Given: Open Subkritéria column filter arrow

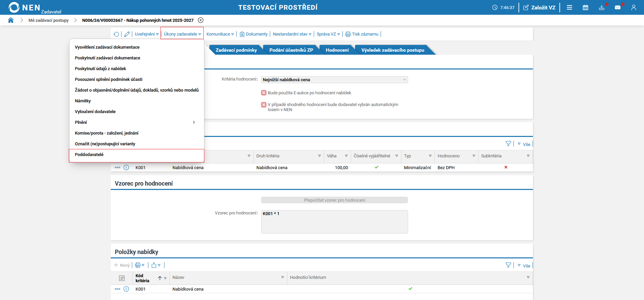Looking at the screenshot, I should pyautogui.click(x=528, y=156).
